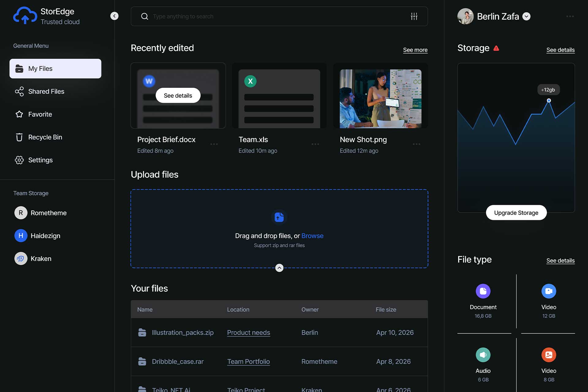Select Haidezign team storage
588x392 pixels.
coord(45,236)
